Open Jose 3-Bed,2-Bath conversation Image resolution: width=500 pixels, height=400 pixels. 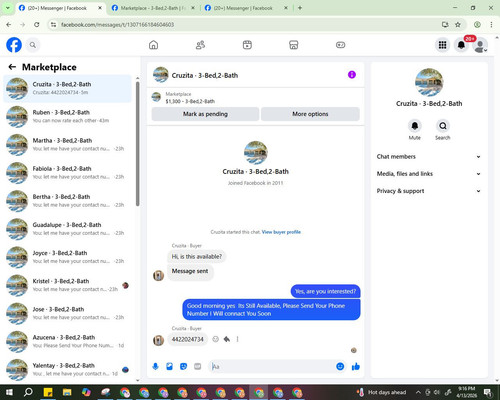point(67,313)
